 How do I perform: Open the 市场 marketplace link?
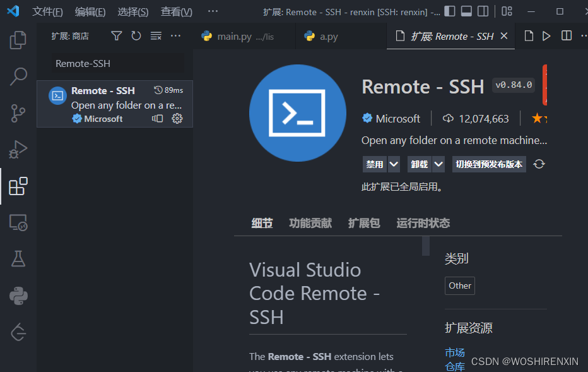tap(454, 353)
